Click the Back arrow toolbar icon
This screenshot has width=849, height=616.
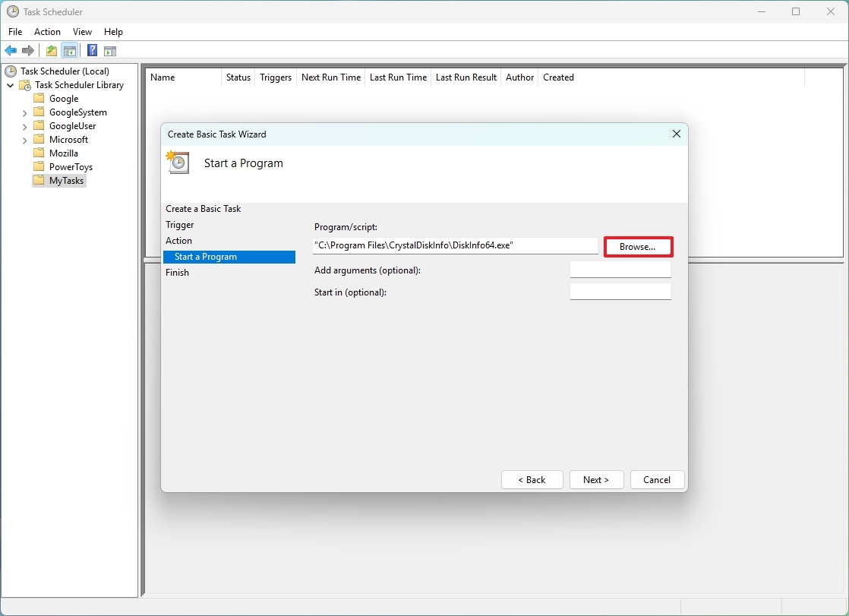[x=11, y=51]
